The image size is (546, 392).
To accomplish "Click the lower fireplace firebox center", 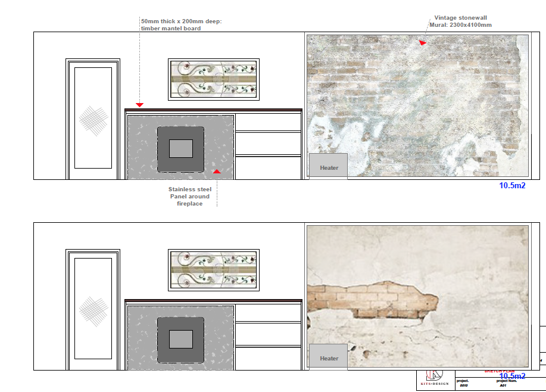I will coord(180,339).
